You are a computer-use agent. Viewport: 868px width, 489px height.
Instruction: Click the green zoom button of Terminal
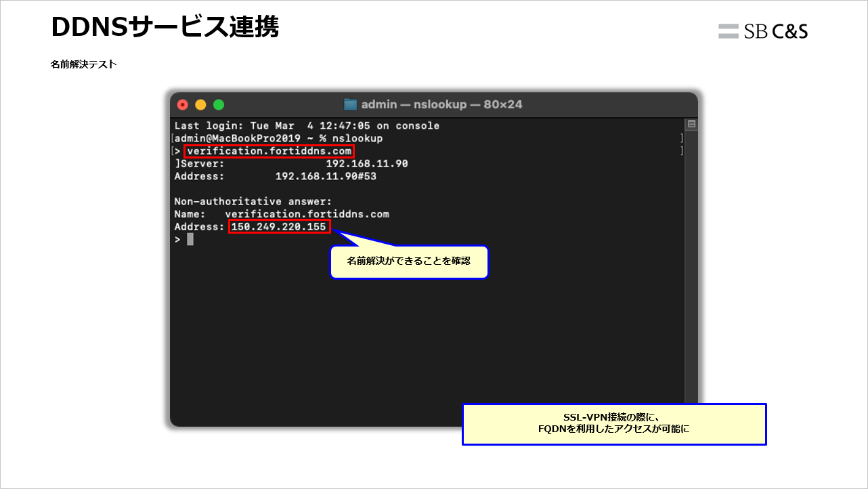[x=219, y=105]
